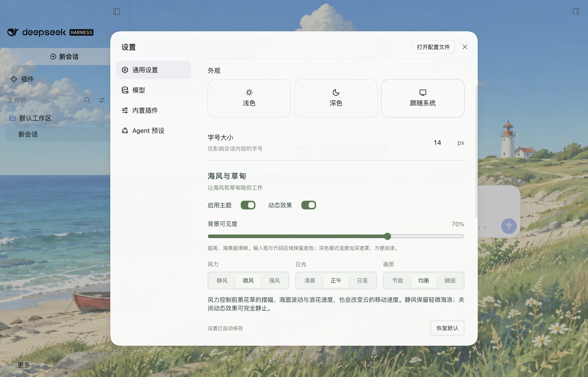Click the font size 14 field

coord(437,143)
